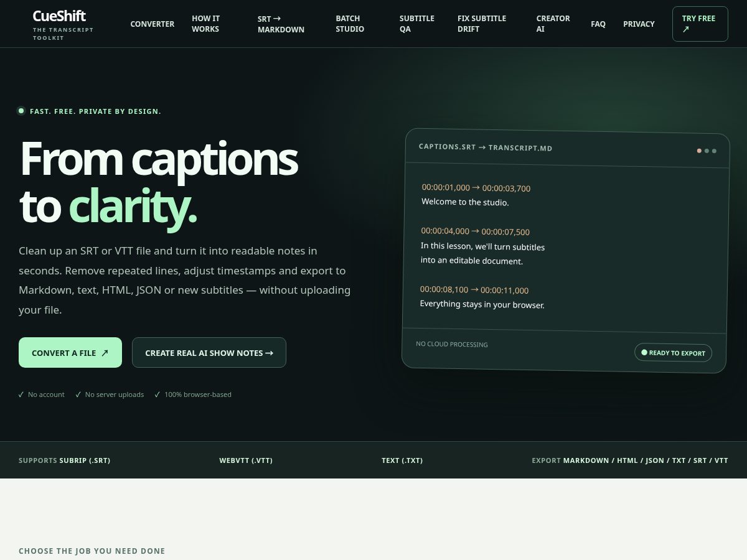Open Batch Studio nav link
747x560 pixels.
click(350, 24)
